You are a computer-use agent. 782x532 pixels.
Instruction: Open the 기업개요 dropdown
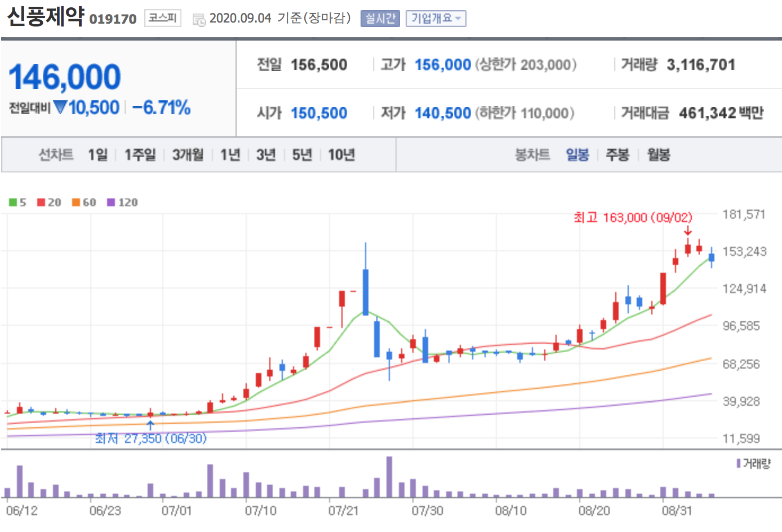(436, 19)
